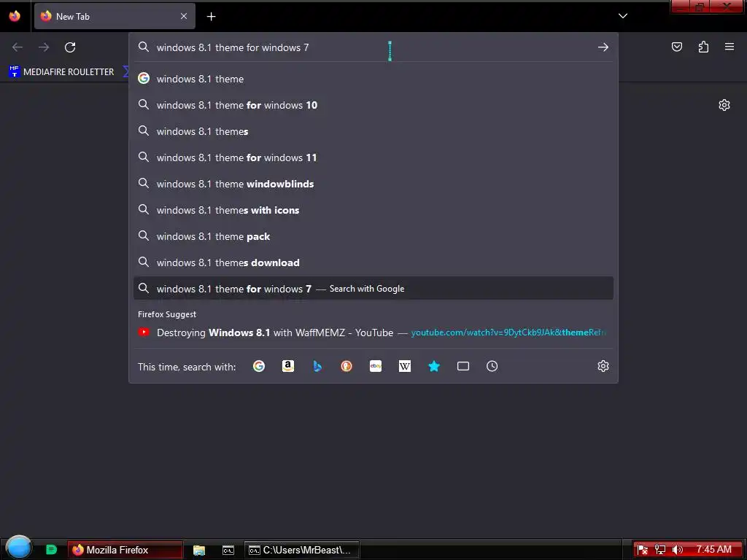Switch to Mozilla Firefox taskbar button

point(125,550)
